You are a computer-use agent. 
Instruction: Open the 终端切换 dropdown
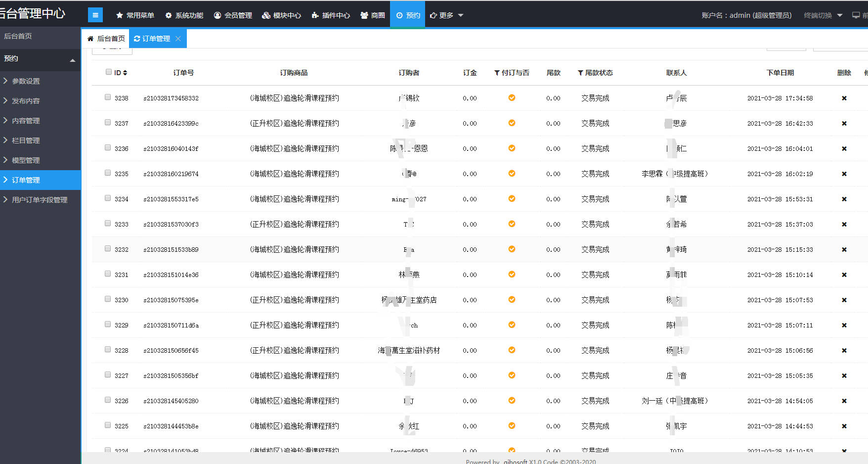click(x=823, y=15)
